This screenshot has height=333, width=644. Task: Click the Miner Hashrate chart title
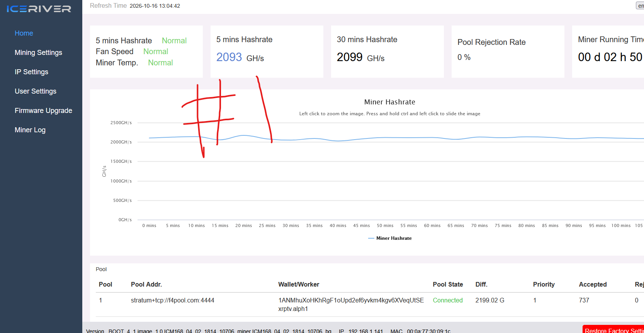pos(390,102)
